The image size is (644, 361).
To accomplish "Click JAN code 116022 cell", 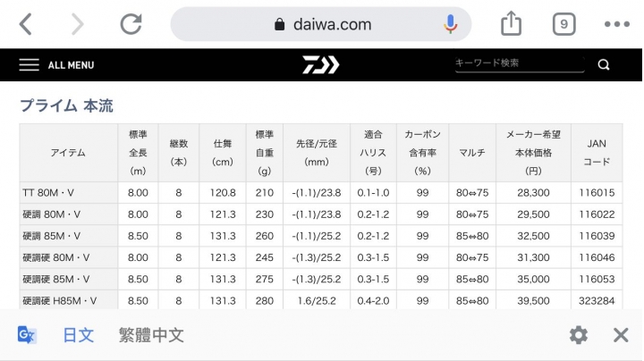I will coord(597,214).
